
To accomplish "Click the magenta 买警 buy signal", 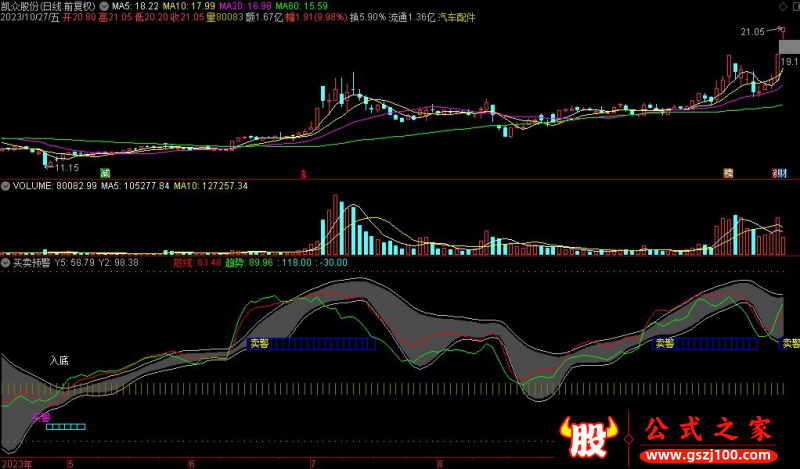I will [40, 416].
